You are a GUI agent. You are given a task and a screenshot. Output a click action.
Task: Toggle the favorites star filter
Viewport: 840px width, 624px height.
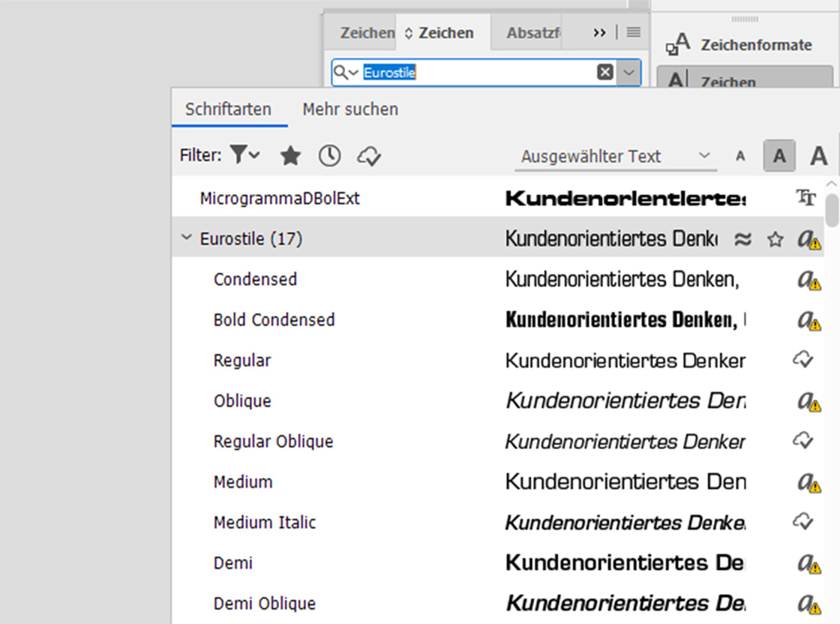(x=290, y=156)
